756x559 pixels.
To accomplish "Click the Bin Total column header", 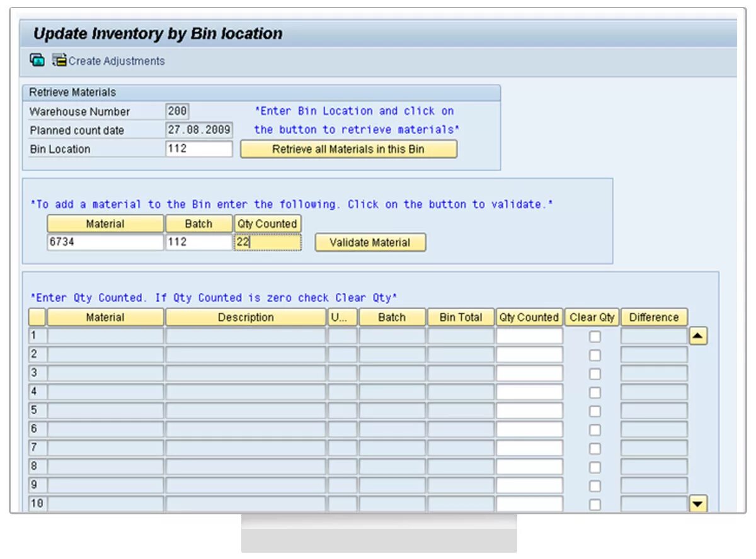I will click(461, 317).
